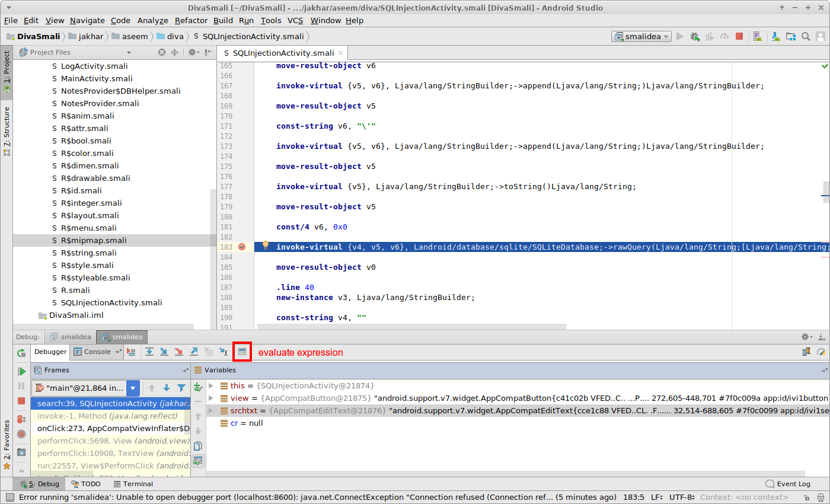Open the Refactor menu
830x504 pixels.
(191, 20)
